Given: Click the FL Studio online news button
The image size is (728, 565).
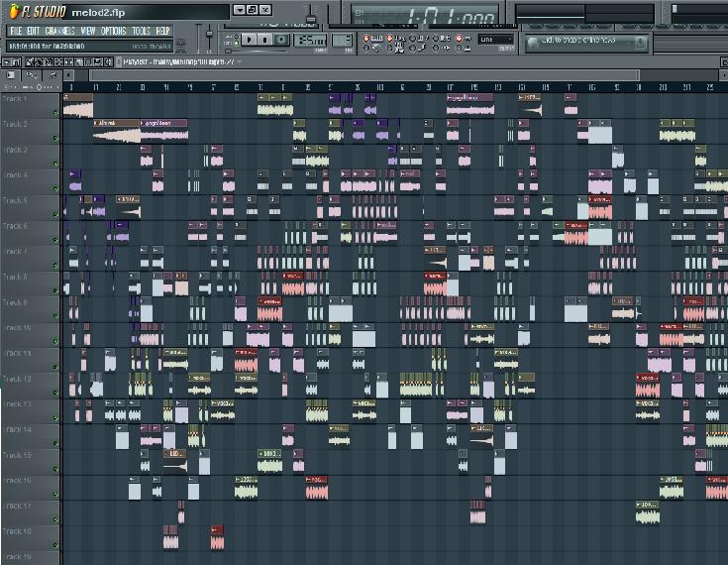Looking at the screenshot, I should (584, 42).
